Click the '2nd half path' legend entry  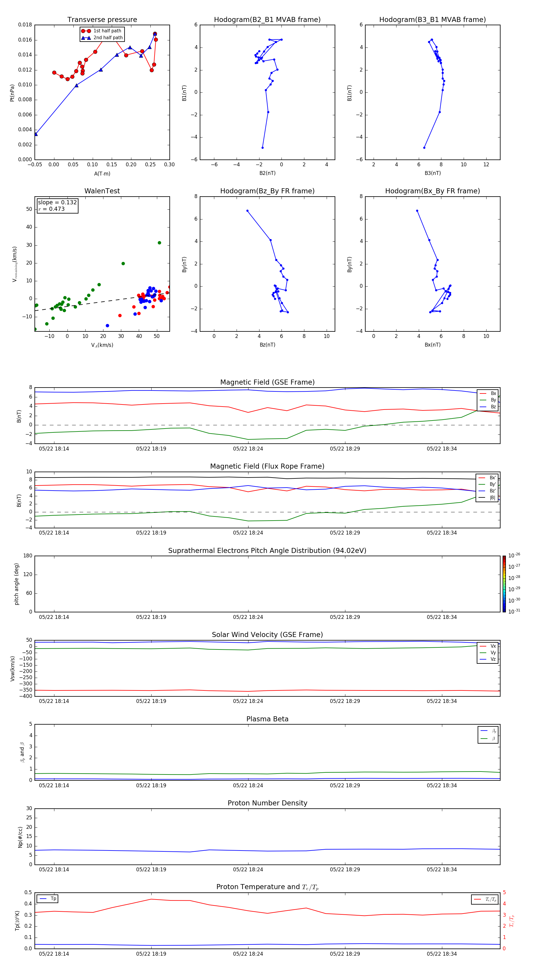tap(102, 38)
